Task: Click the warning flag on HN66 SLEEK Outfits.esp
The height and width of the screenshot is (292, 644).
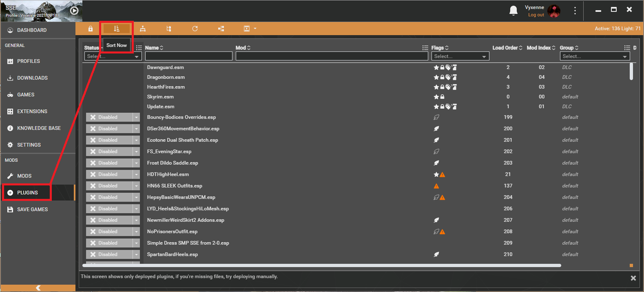Action: pos(436,186)
